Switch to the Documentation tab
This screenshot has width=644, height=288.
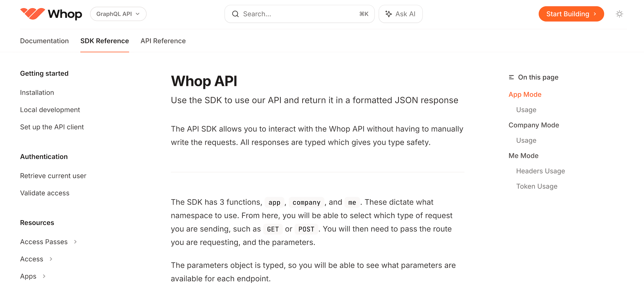pos(44,41)
